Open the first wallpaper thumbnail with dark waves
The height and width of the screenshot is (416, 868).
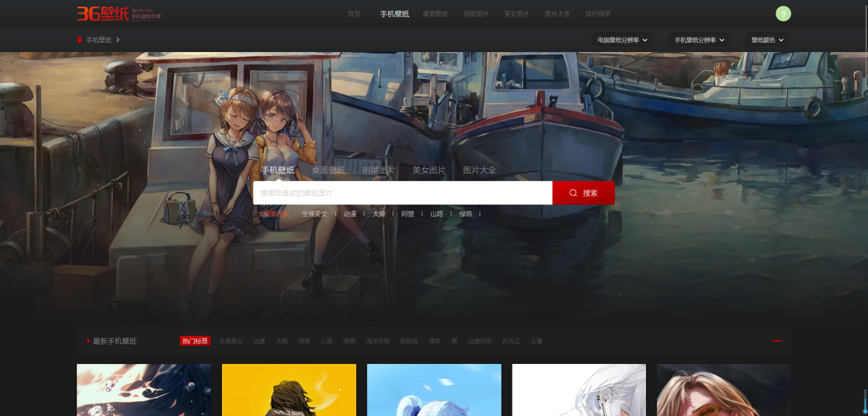[144, 390]
